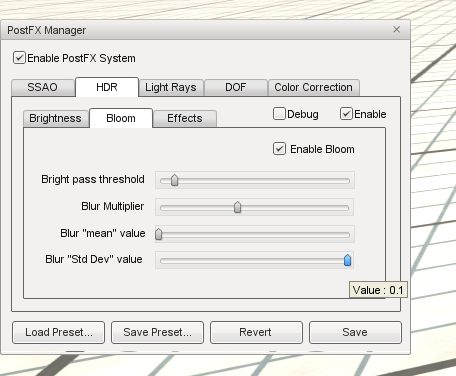Click the Blur "mean" value slider handle

(x=159, y=234)
